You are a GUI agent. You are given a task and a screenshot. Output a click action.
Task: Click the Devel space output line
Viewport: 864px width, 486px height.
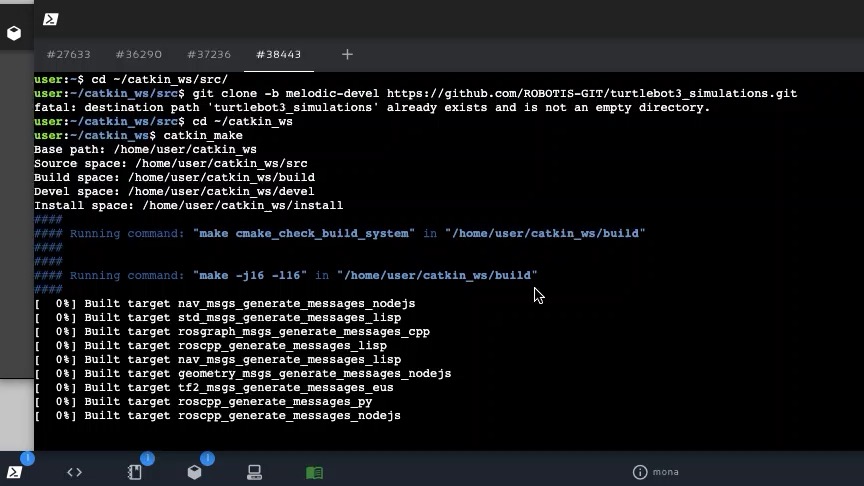(x=174, y=192)
